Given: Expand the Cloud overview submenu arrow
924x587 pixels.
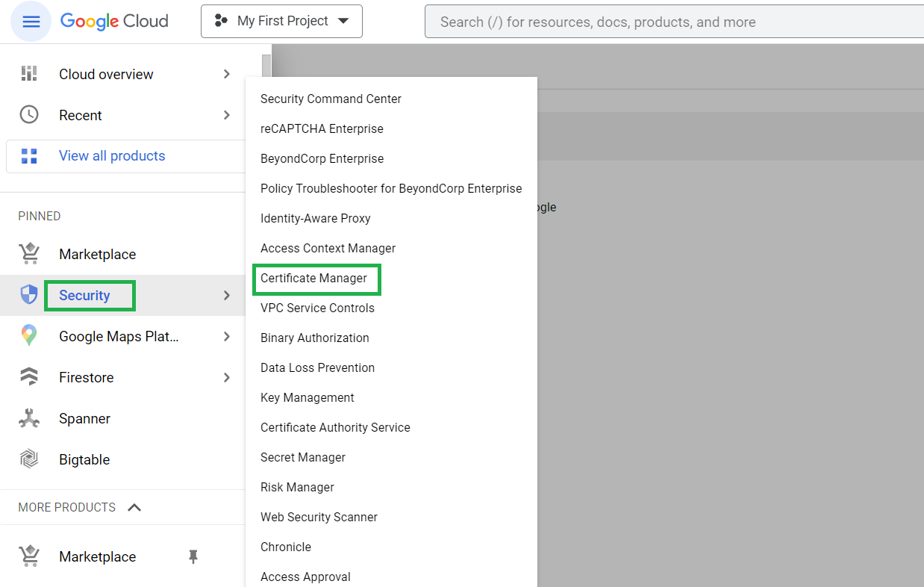Looking at the screenshot, I should [x=227, y=74].
